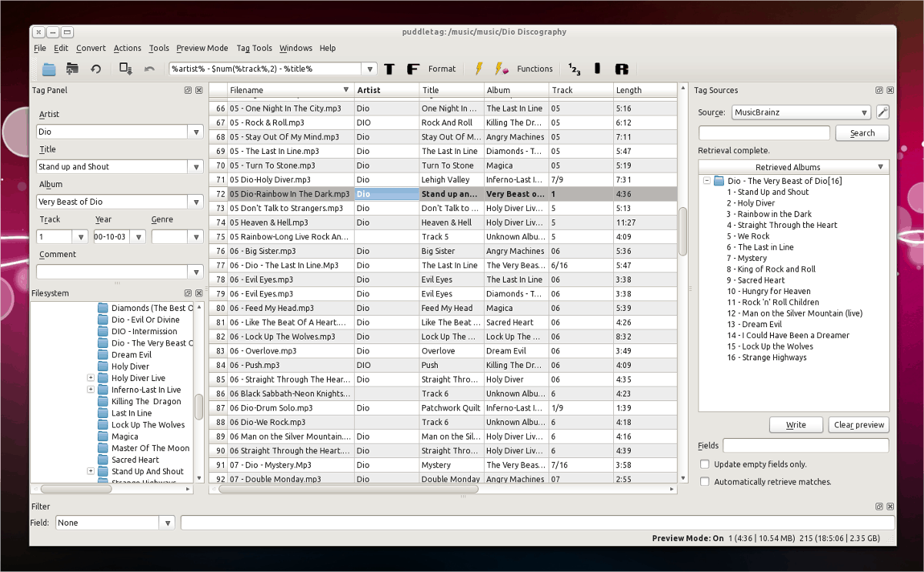
Task: Click the Filter text input field
Action: point(537,523)
